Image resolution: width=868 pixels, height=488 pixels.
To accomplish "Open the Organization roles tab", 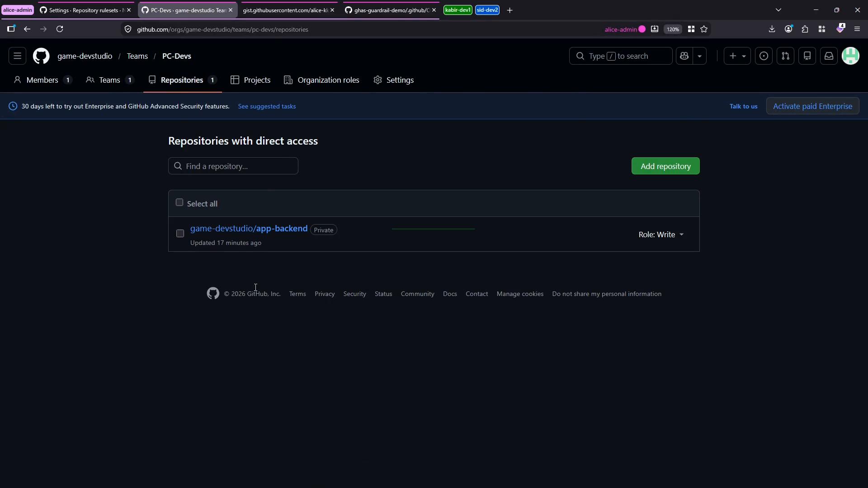I will click(321, 80).
